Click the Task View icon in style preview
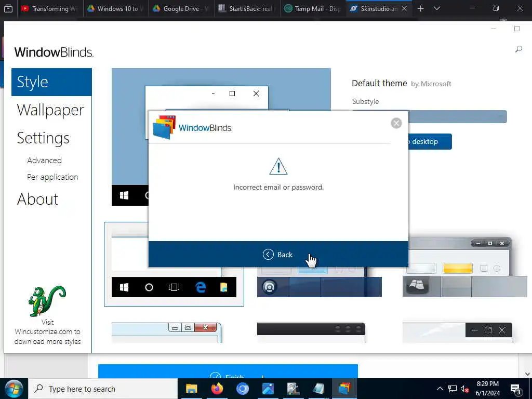532x399 pixels. (x=174, y=287)
